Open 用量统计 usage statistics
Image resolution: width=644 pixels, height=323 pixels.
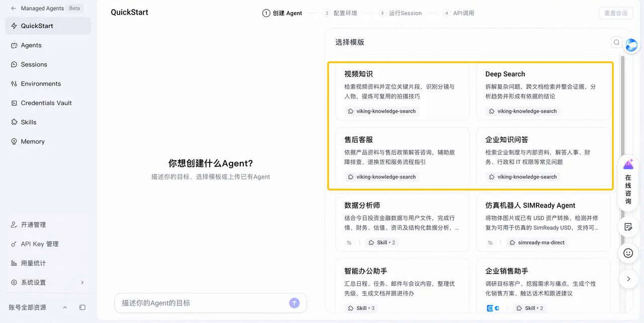(48, 263)
